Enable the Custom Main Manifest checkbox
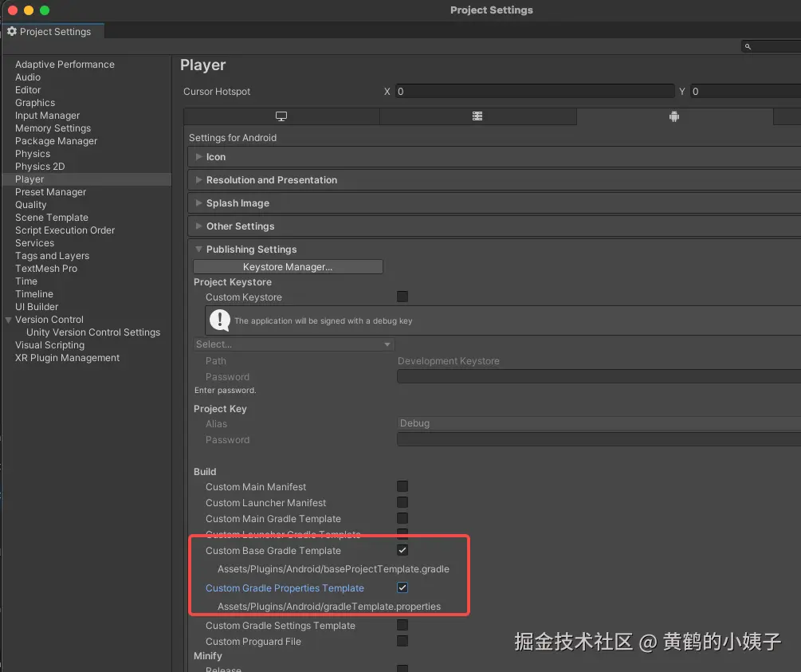This screenshot has height=672, width=801. pos(402,486)
